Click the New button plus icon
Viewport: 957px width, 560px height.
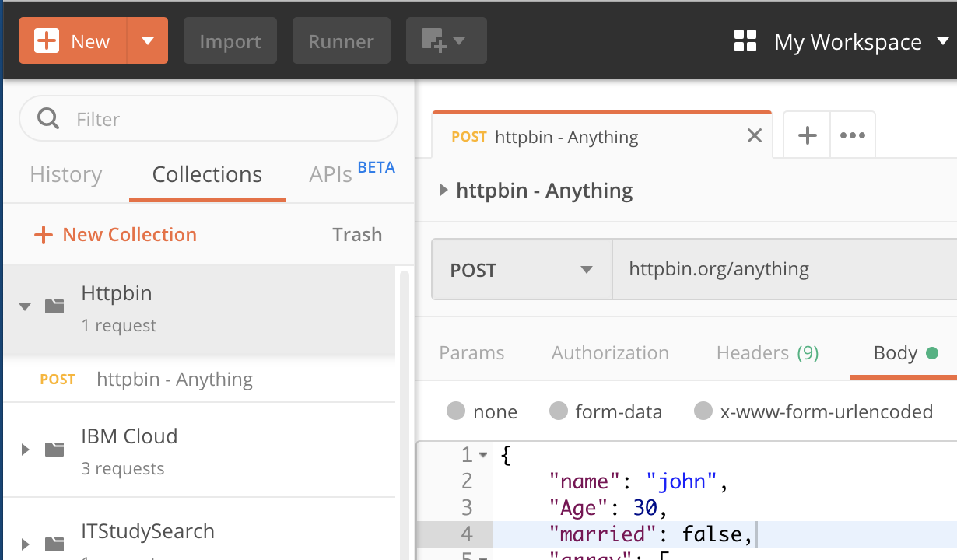(x=47, y=41)
